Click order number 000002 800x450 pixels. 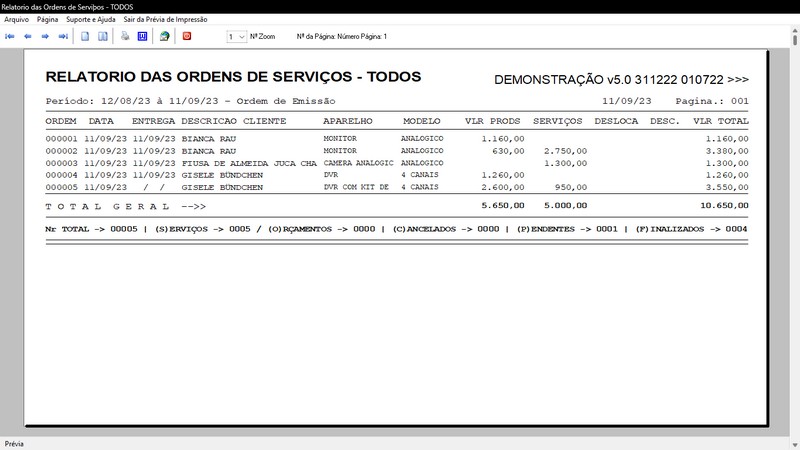click(x=62, y=151)
